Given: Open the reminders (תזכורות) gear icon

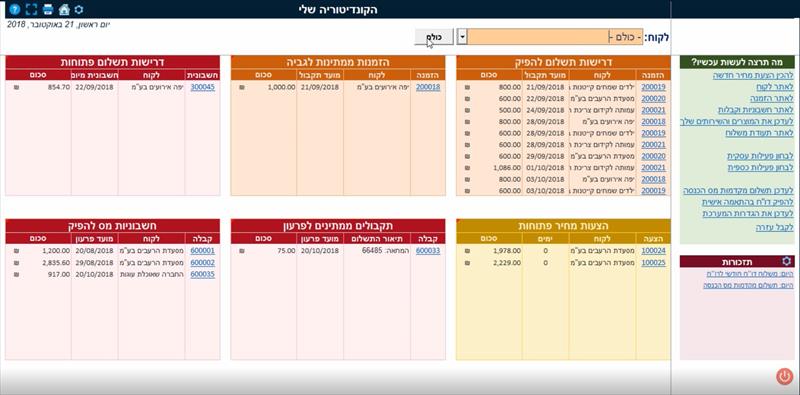Looking at the screenshot, I should coord(786,262).
